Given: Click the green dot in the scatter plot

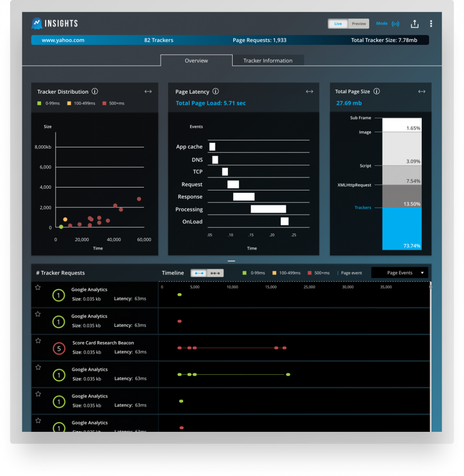Looking at the screenshot, I should click(61, 227).
